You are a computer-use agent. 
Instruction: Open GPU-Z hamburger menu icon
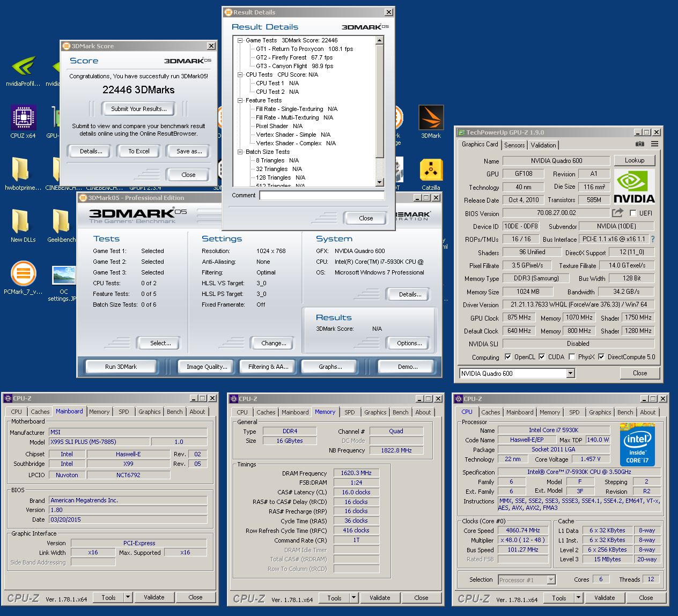coord(654,144)
